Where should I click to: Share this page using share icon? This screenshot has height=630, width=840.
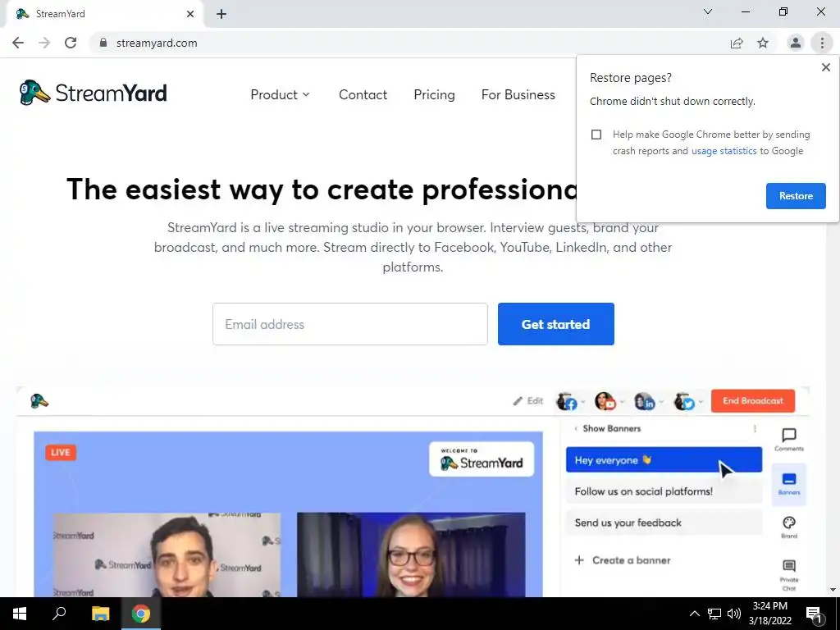click(737, 43)
